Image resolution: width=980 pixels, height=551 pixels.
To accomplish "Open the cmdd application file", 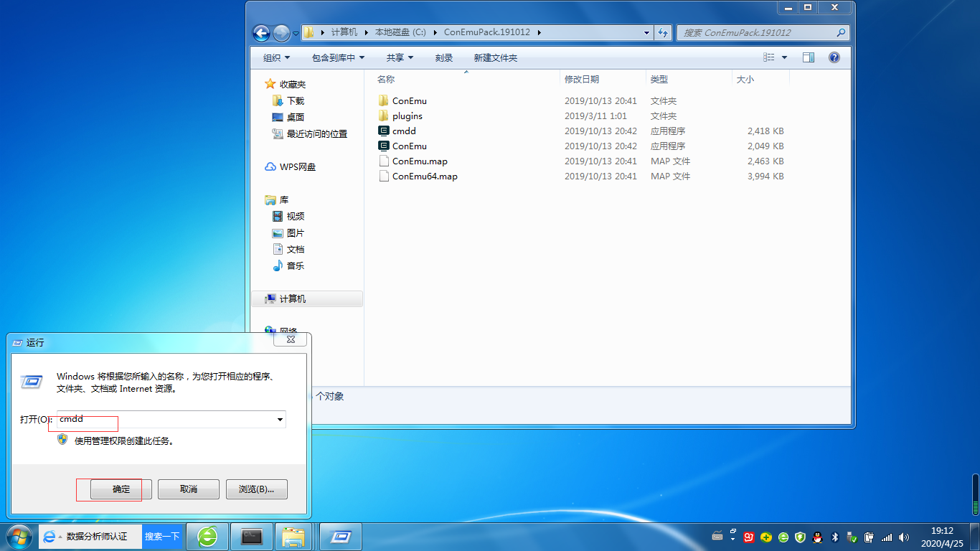I will pos(404,131).
